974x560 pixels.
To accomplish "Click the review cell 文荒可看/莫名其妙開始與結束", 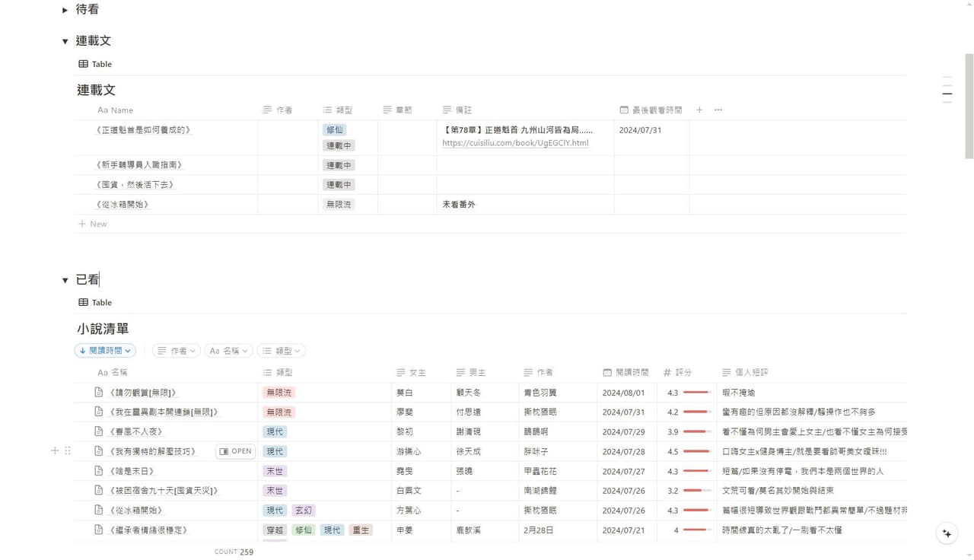I will (812, 491).
